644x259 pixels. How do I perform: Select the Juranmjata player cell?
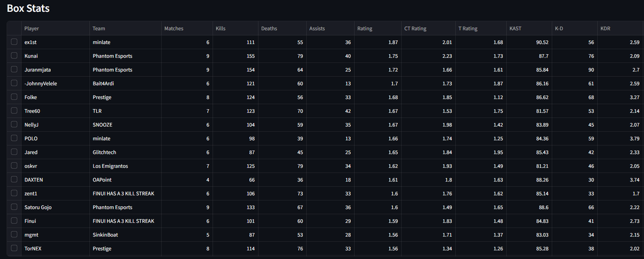[x=55, y=70]
